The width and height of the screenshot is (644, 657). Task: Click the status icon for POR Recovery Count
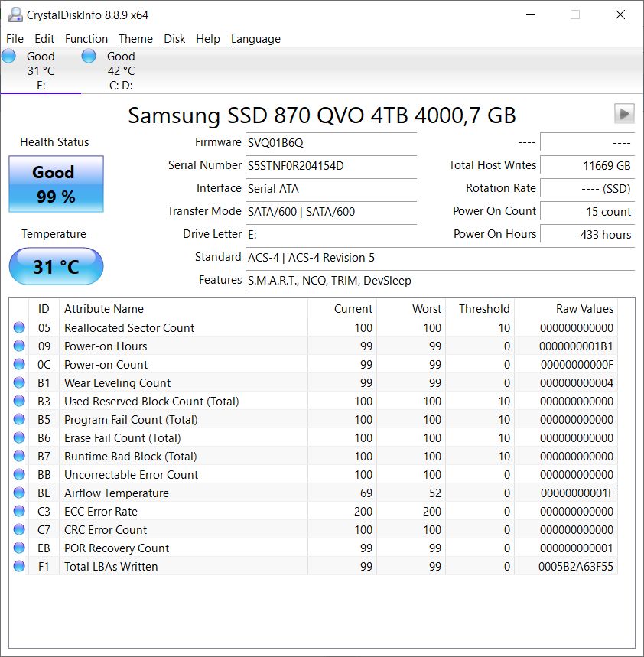click(x=19, y=548)
